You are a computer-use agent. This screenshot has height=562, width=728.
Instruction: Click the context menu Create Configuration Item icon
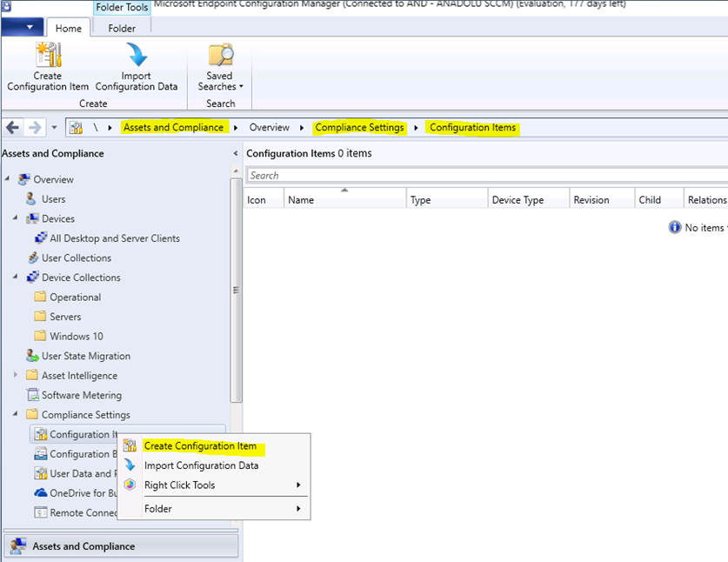(130, 445)
